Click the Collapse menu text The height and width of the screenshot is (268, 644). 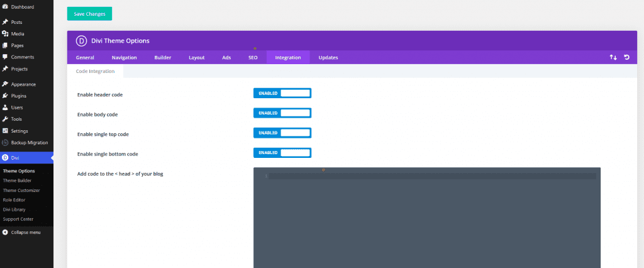coord(25,232)
